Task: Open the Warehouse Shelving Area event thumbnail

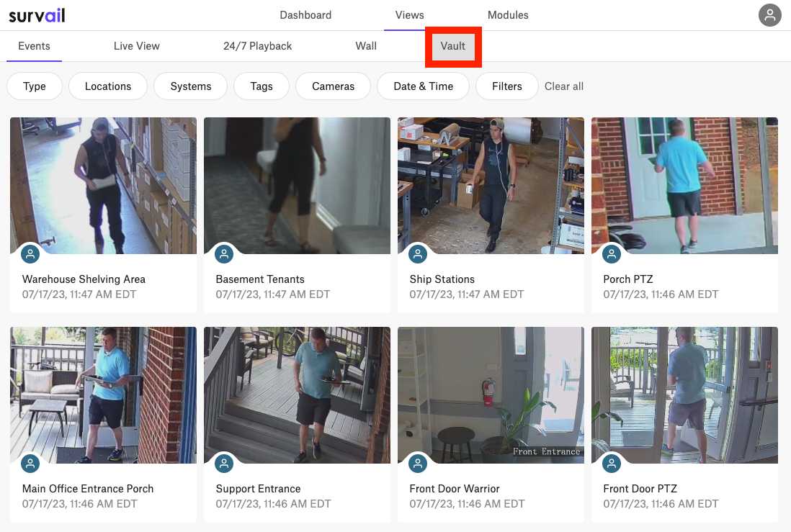Action: 104,186
